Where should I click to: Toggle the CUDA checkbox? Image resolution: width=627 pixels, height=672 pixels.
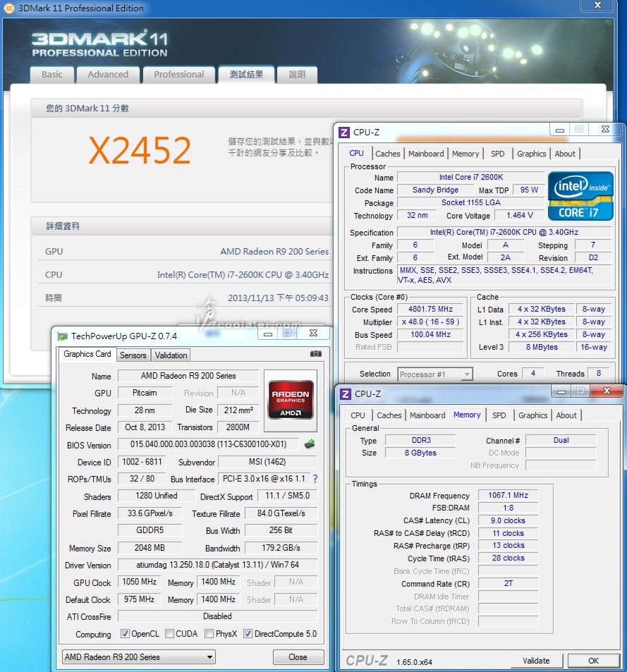[170, 633]
